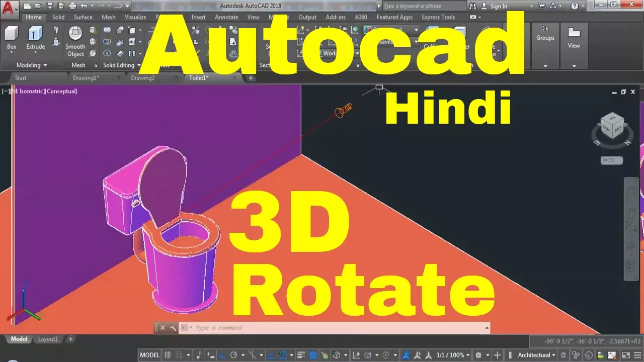The image size is (644, 362).
Task: Click the Help question mark icon
Action: (575, 6)
